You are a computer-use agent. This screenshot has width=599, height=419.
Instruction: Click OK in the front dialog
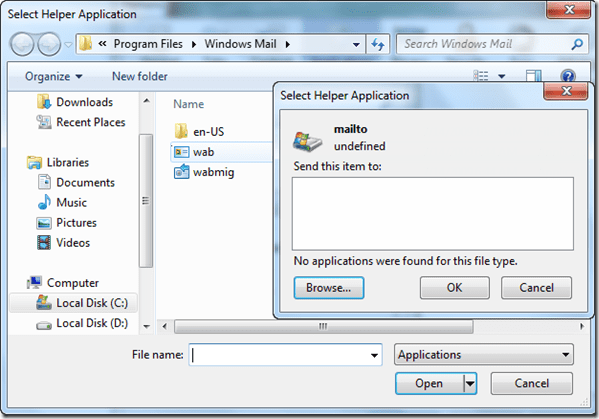click(x=455, y=288)
